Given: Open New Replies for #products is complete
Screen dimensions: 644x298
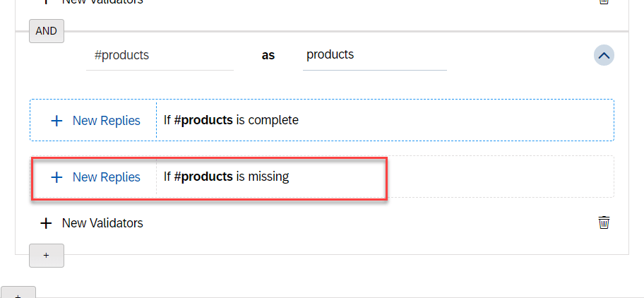Looking at the screenshot, I should (106, 121).
